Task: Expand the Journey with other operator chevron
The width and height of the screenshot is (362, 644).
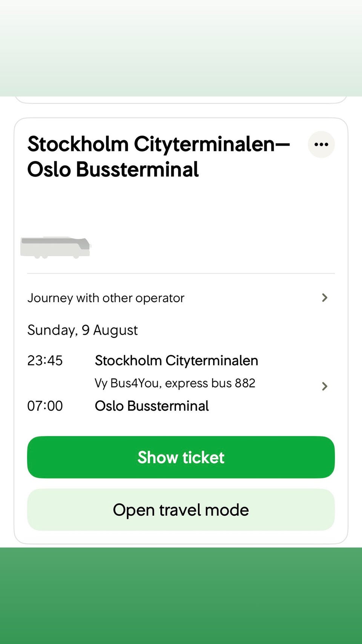Action: click(x=325, y=298)
